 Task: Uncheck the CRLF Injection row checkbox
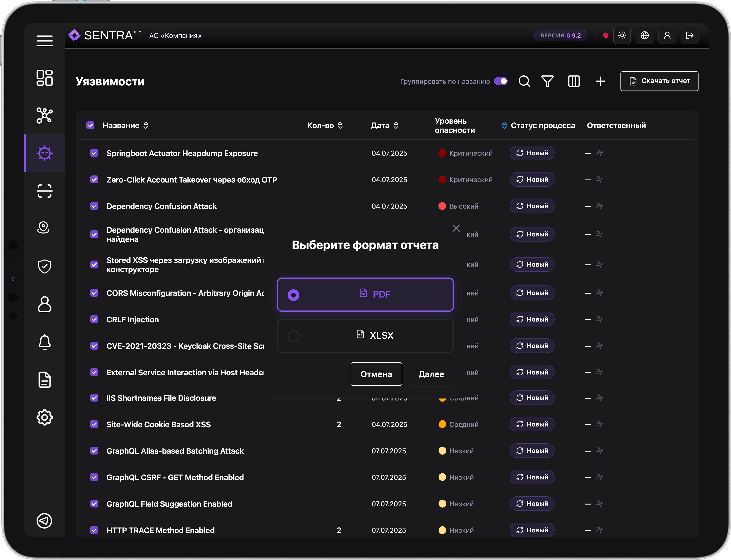point(94,319)
